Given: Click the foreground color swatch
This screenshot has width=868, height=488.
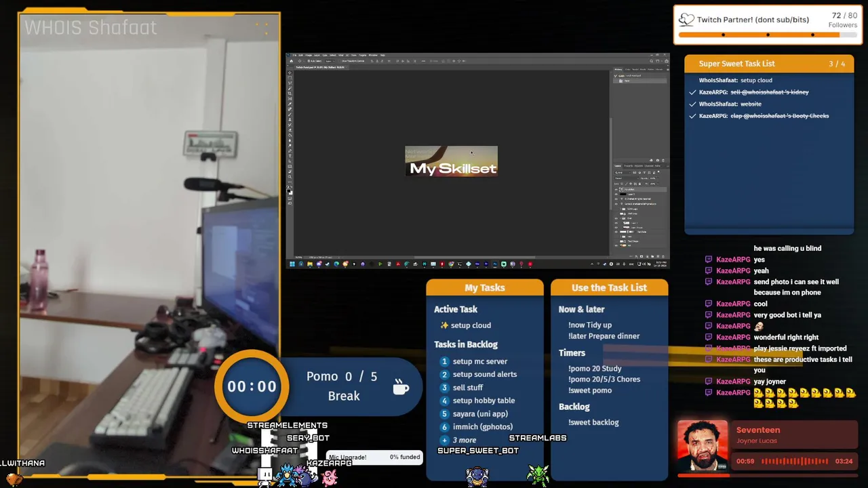Looking at the screenshot, I should point(288,190).
